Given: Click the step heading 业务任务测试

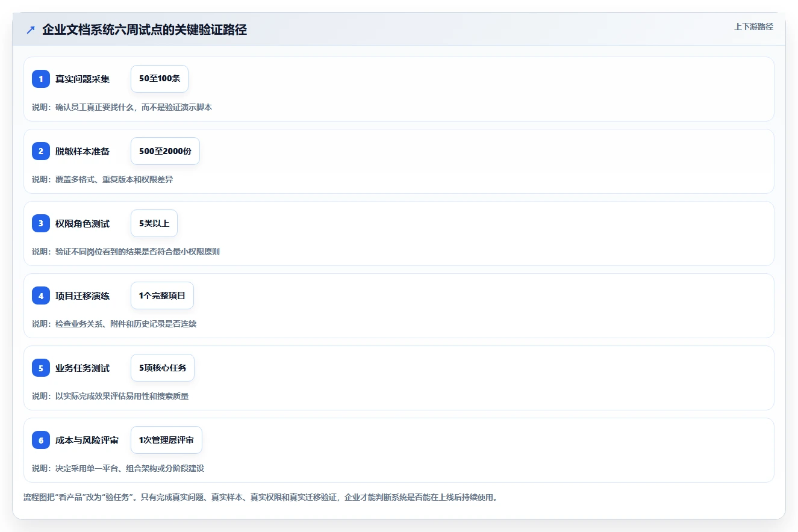Looking at the screenshot, I should 83,368.
